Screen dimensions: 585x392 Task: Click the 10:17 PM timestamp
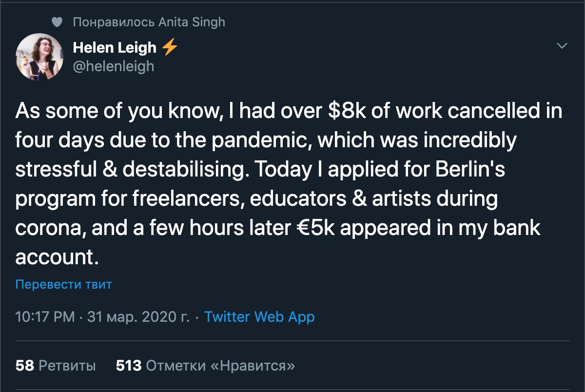pyautogui.click(x=45, y=317)
